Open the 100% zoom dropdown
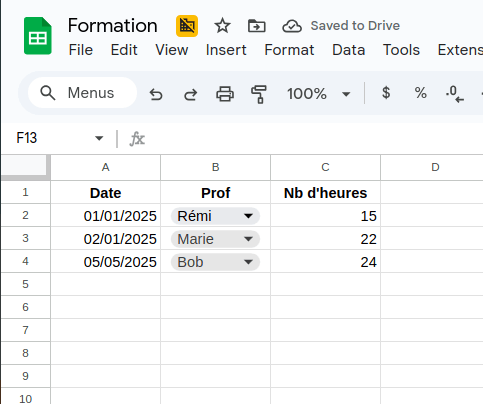Viewport: 483px width, 404px height. (318, 94)
